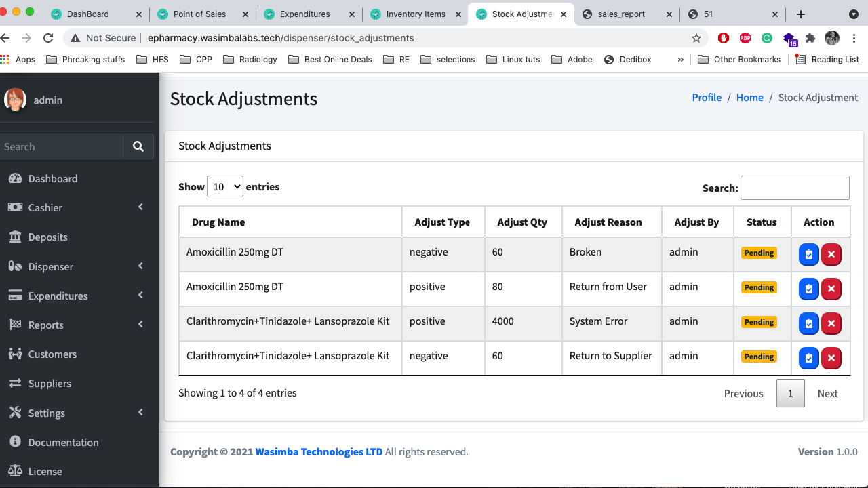Click the Wasimba Technologies LTD link
Screen dimensions: 868x488
point(319,452)
